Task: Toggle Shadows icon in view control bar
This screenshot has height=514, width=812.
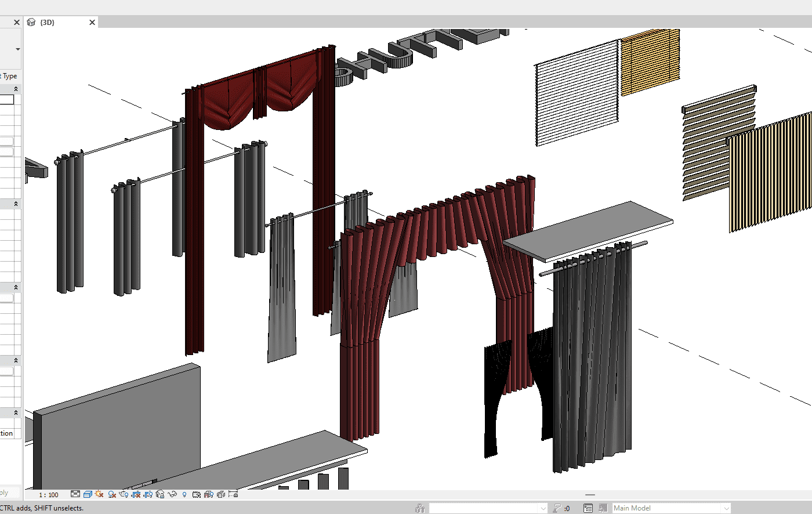Action: click(x=112, y=494)
